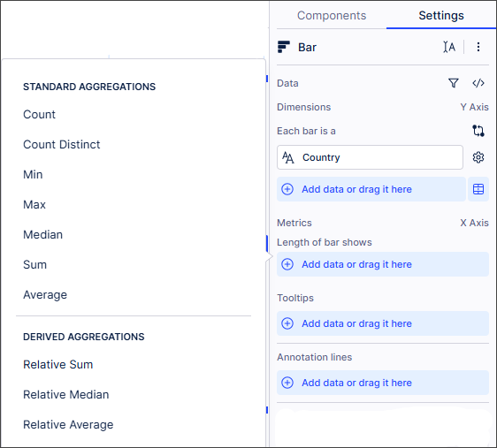Viewport: 497px width, 448px height.
Task: Click the swap axes icon
Action: (478, 131)
